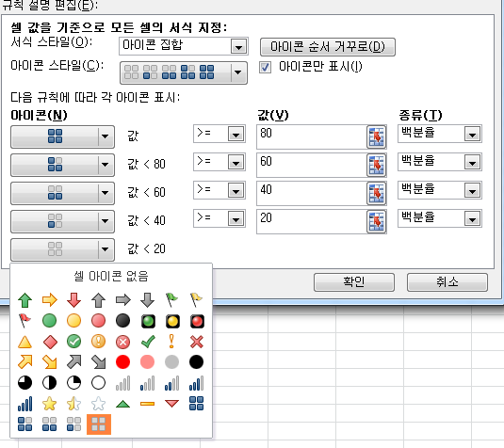Choose the full five-bar signal icon
Screen dimensions: 504x448
(x=24, y=404)
